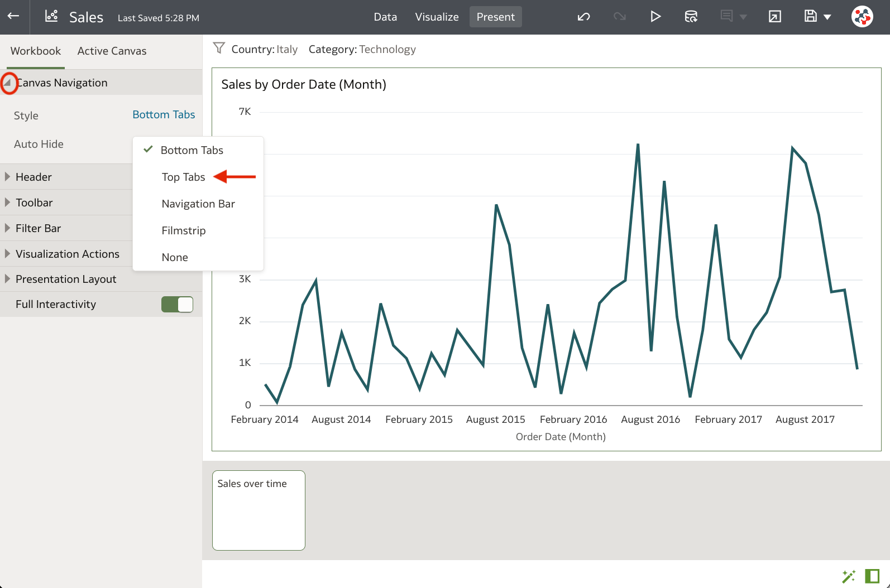
Task: Click the back arrow icon
Action: [13, 16]
